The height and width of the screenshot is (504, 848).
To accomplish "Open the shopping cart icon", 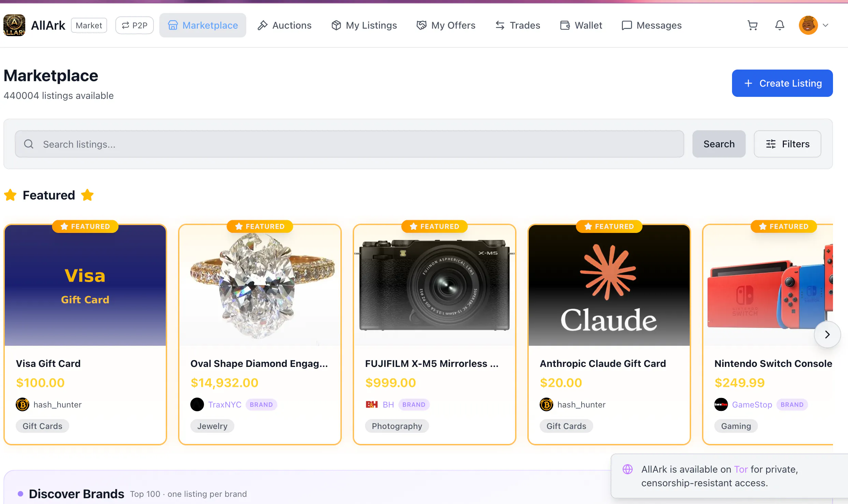I will tap(752, 25).
